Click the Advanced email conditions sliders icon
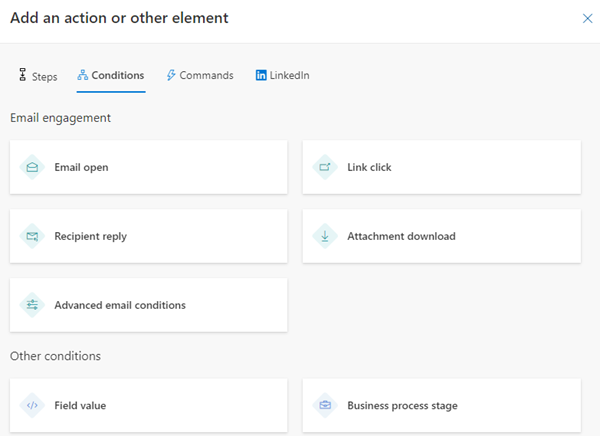 point(32,305)
